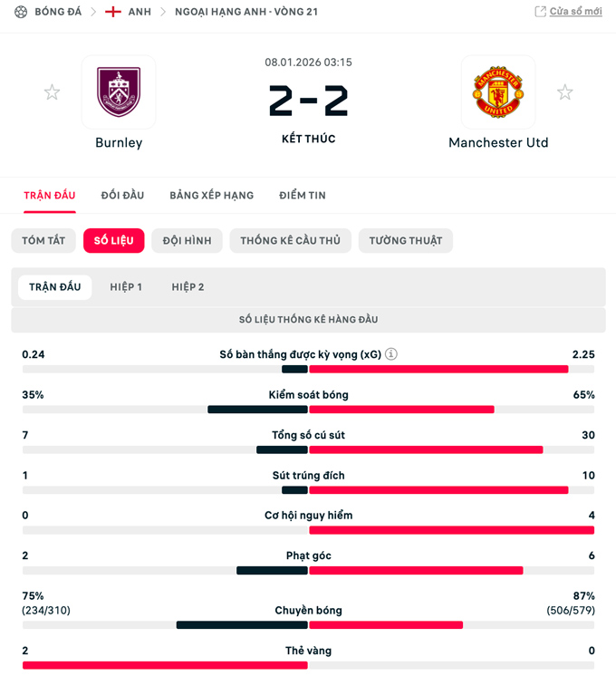Open the TƯỜNG THUẬT commentary
The width and height of the screenshot is (616, 676).
(x=405, y=240)
